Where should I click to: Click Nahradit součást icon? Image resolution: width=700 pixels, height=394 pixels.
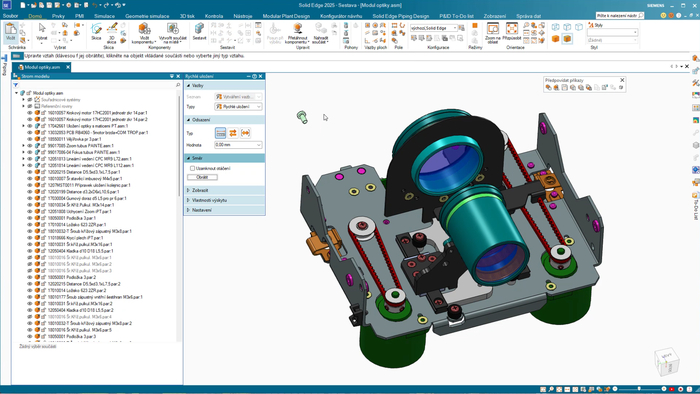coord(321,29)
